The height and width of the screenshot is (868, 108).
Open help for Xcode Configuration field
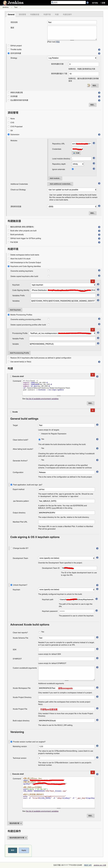(x=97, y=472)
